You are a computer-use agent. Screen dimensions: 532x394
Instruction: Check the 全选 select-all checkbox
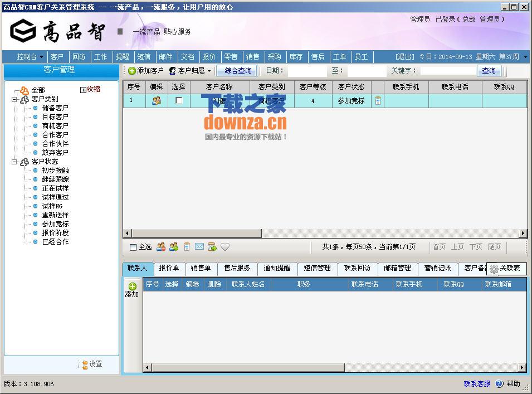(x=133, y=247)
